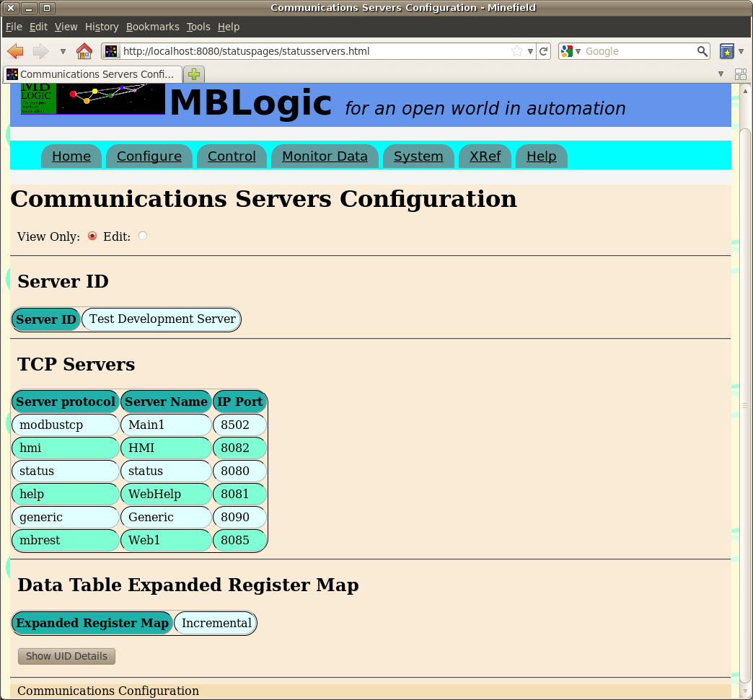Open the page Help navigation tab
The image size is (753, 700).
541,156
